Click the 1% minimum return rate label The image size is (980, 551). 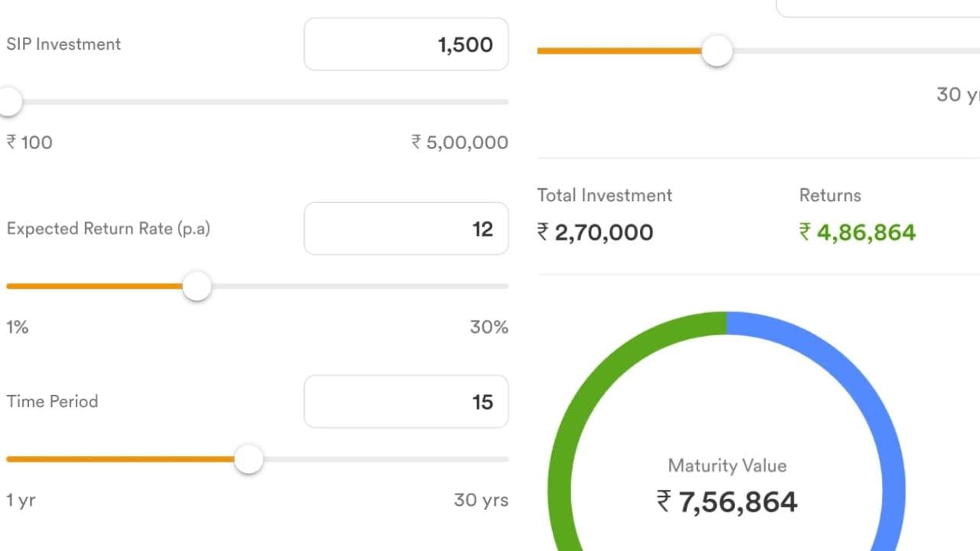click(18, 328)
